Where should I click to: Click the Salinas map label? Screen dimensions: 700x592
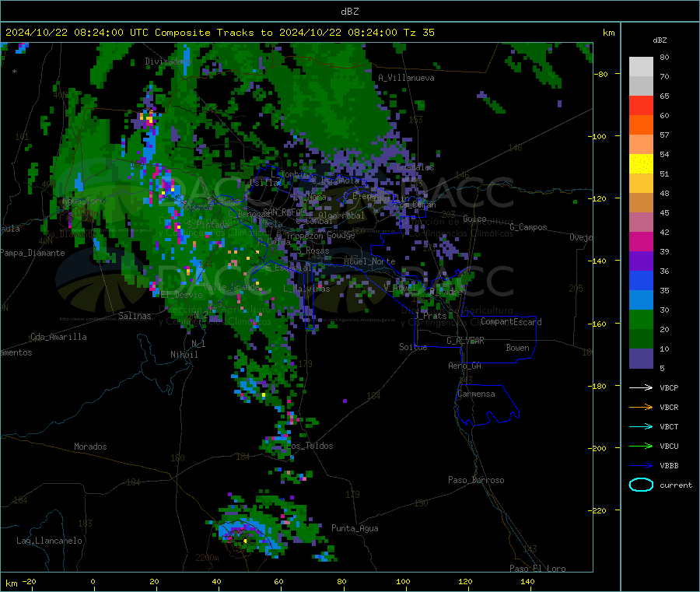(x=135, y=316)
